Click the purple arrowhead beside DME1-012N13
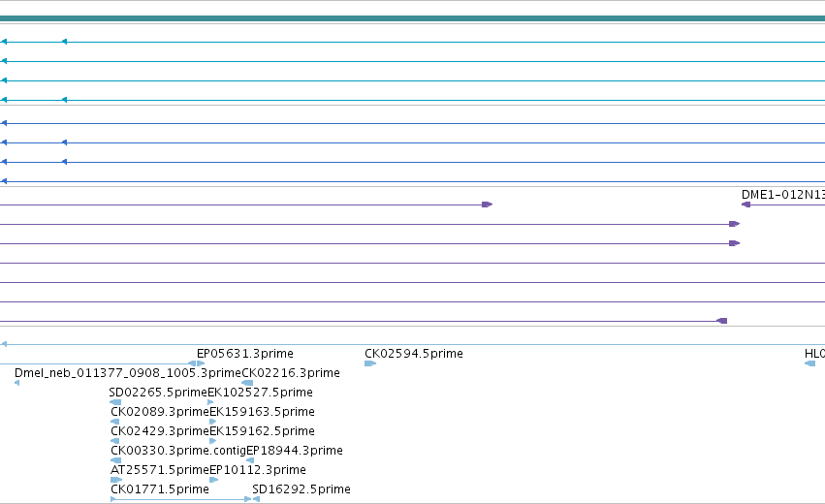 coord(746,205)
